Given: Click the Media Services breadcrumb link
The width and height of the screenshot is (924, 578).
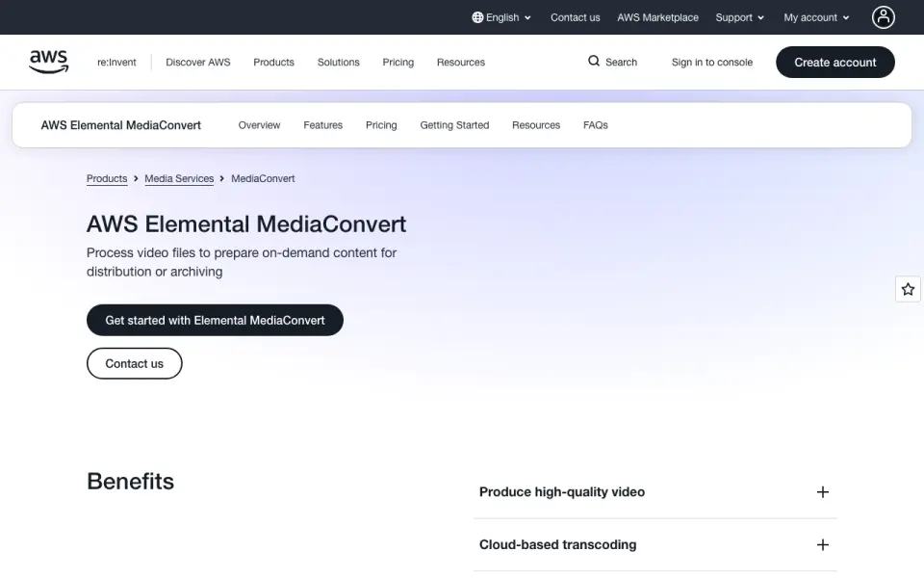Looking at the screenshot, I should click(x=179, y=179).
